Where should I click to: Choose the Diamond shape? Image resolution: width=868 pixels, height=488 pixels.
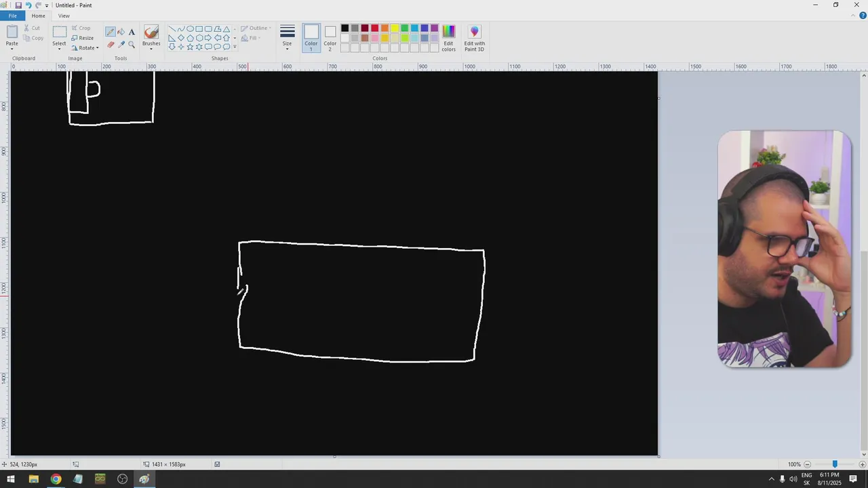(181, 38)
